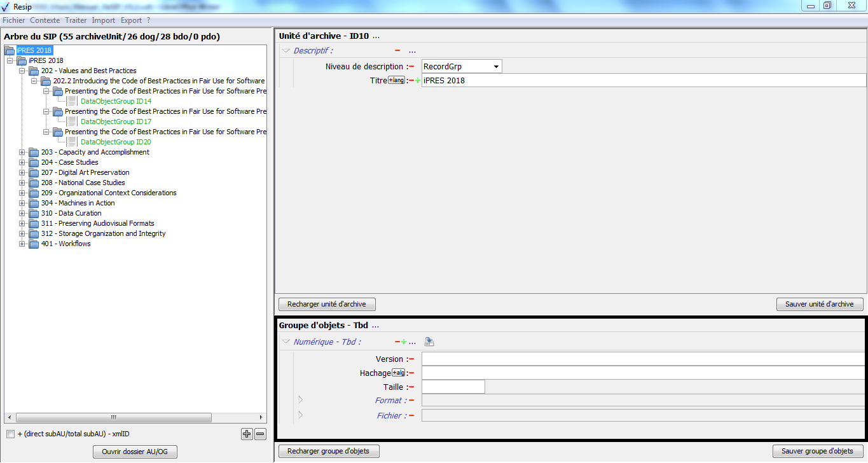Click the Ouvrir dossier AU/OG button
The width and height of the screenshot is (868, 463).
click(135, 452)
